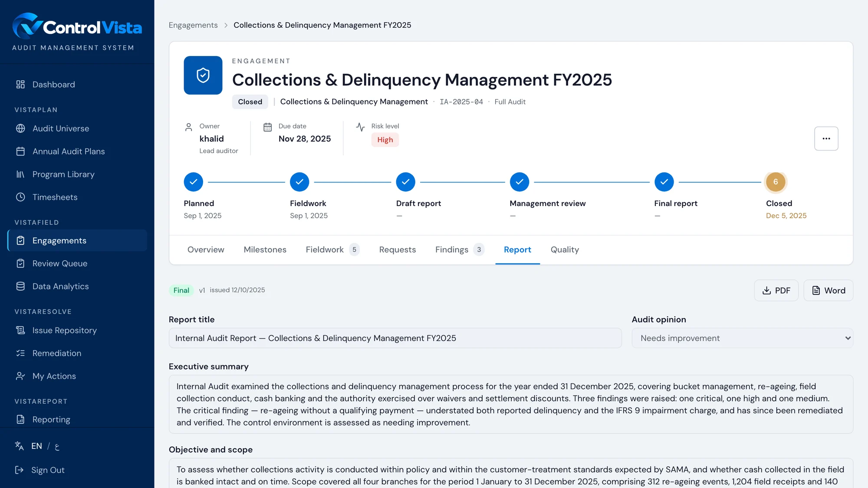This screenshot has width=868, height=488.
Task: Click the Engagements clipboard icon in sidebar
Action: click(x=20, y=240)
